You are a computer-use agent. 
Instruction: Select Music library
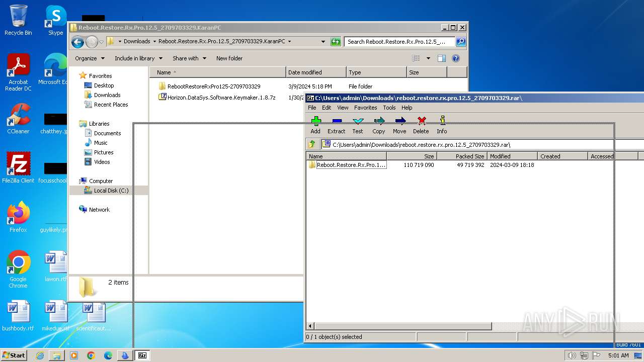[x=96, y=143]
